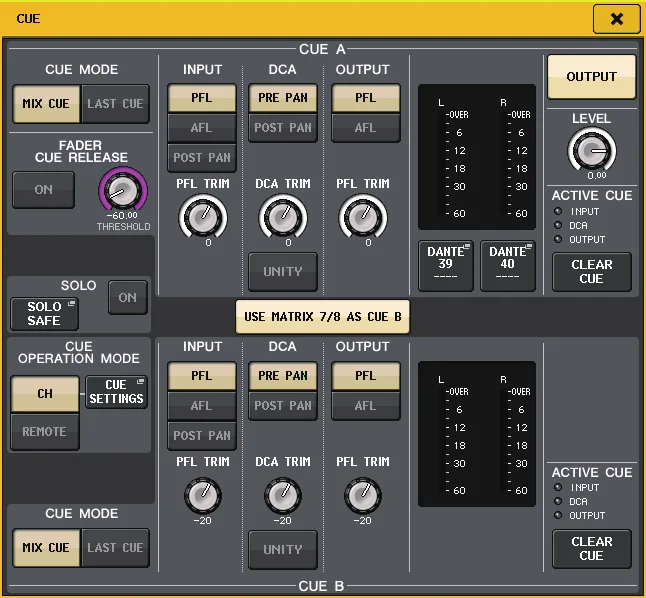Set CUE A INPUT to AFL
Image resolution: width=646 pixels, height=598 pixels.
click(x=201, y=128)
